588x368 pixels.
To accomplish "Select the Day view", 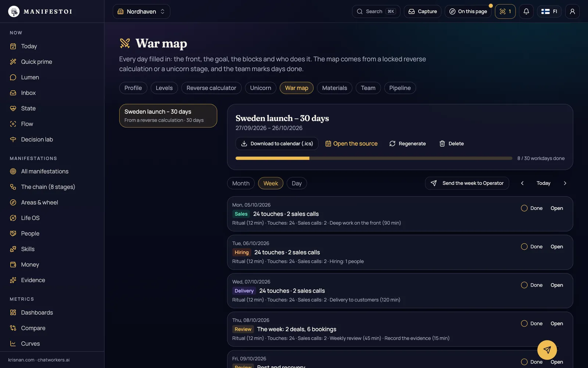I will pos(297,183).
